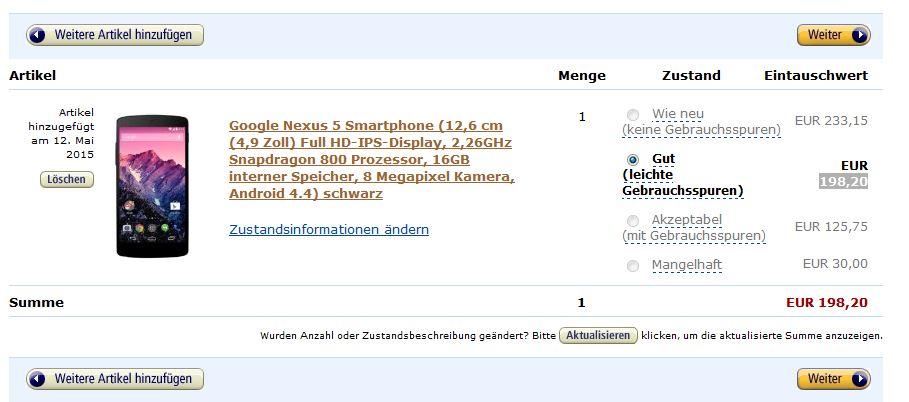
Task: Click the 'Zustand' column header
Action: 691,75
